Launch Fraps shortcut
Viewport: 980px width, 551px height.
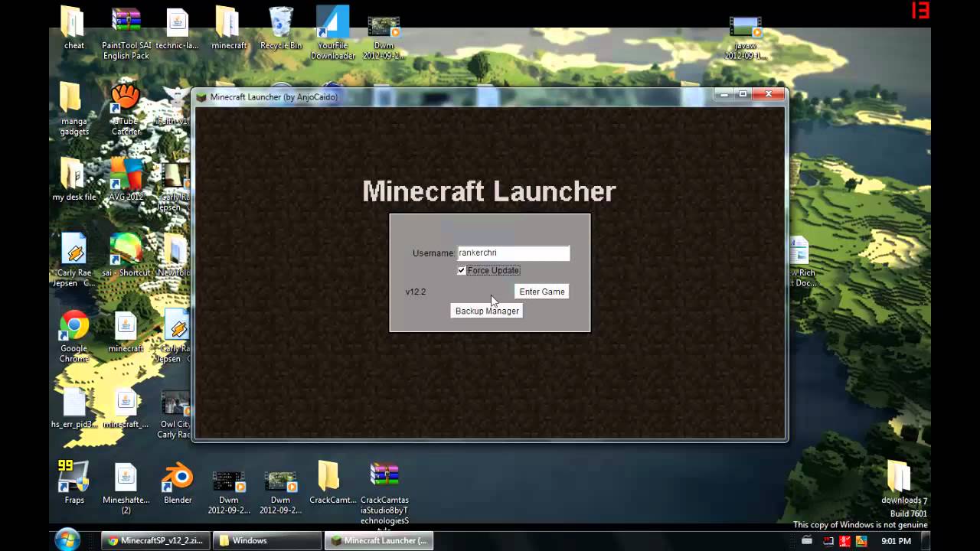(73, 482)
